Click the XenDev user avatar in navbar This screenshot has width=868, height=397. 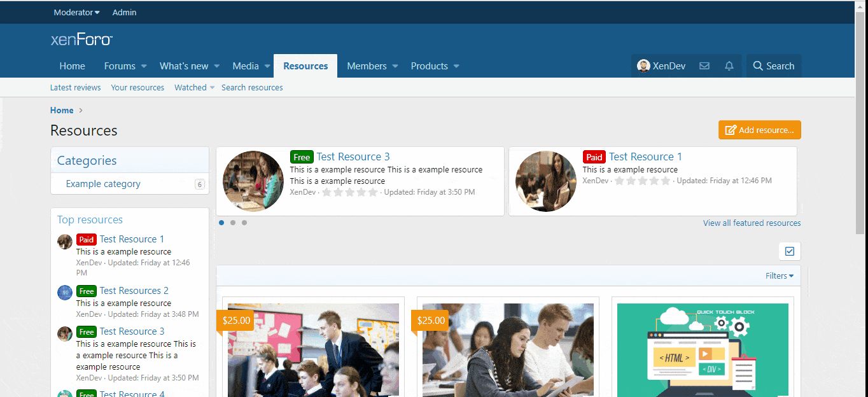click(x=643, y=66)
